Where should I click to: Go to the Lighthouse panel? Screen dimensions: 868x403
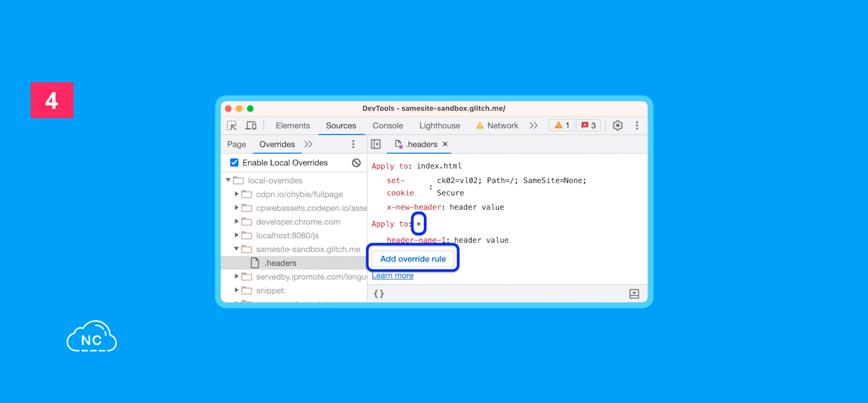tap(440, 126)
